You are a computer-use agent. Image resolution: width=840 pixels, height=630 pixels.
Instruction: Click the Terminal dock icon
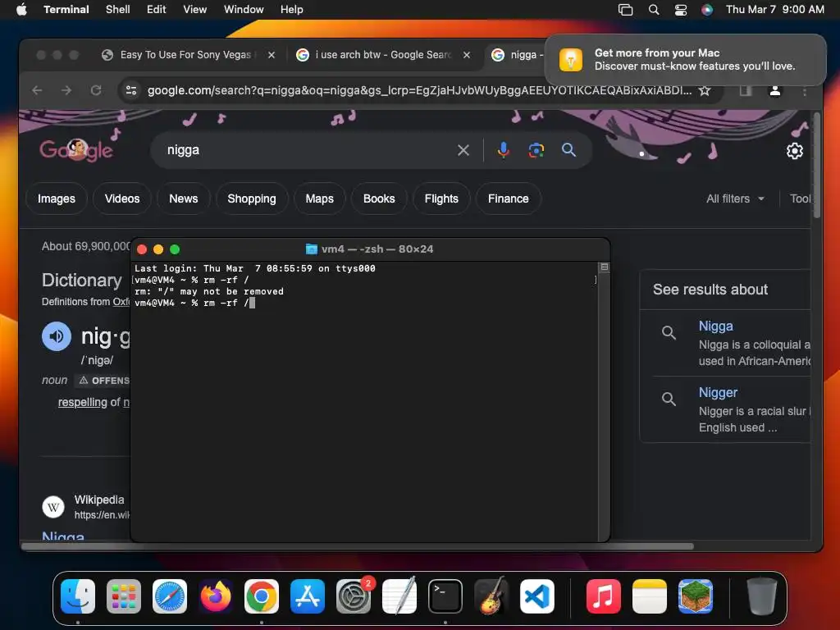445,596
